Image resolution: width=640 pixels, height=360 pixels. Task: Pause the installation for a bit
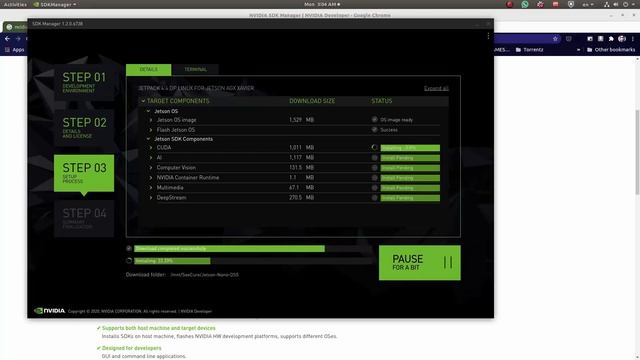[420, 262]
